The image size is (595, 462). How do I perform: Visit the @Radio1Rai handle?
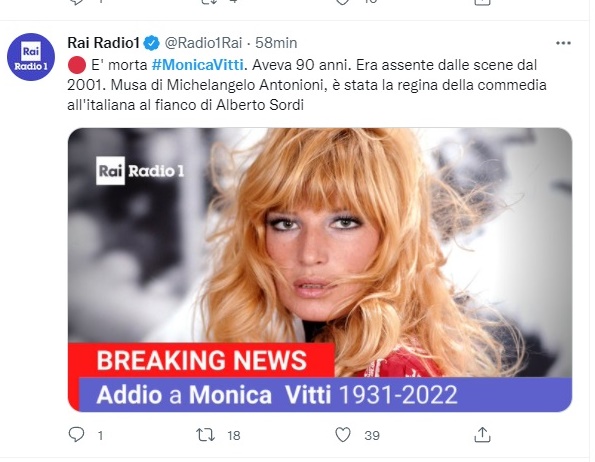click(203, 43)
